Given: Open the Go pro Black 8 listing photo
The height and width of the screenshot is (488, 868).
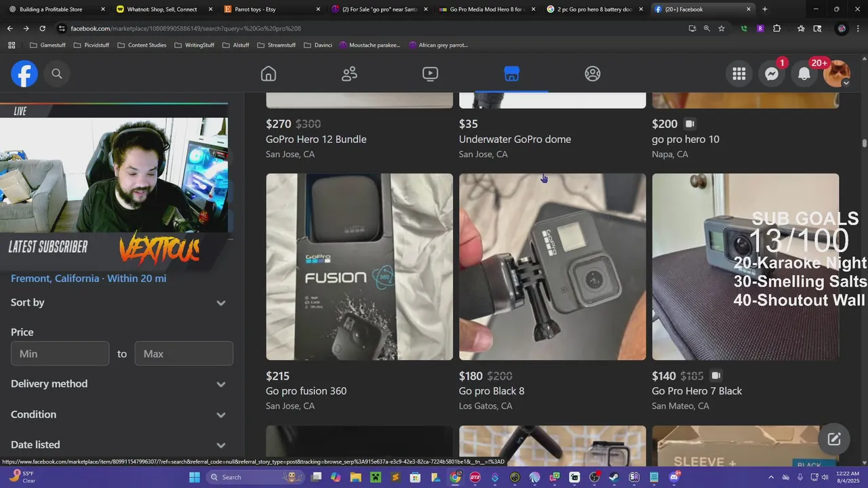Looking at the screenshot, I should coord(553,266).
